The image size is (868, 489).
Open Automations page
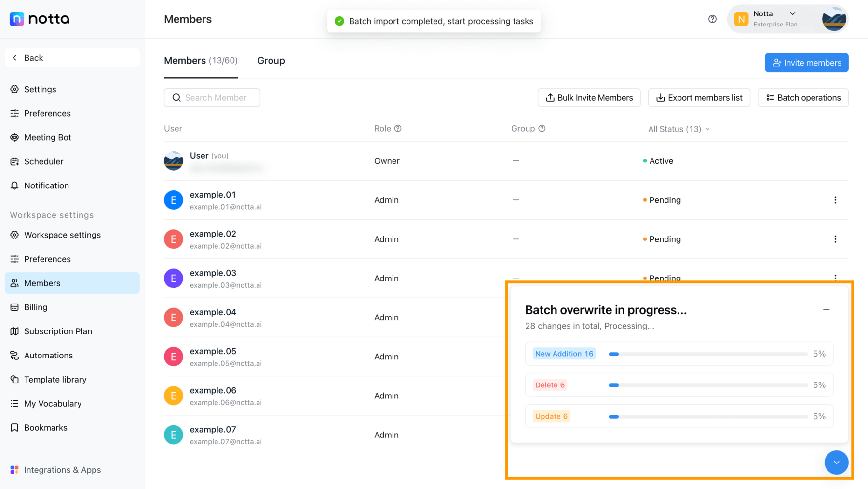pyautogui.click(x=72, y=356)
